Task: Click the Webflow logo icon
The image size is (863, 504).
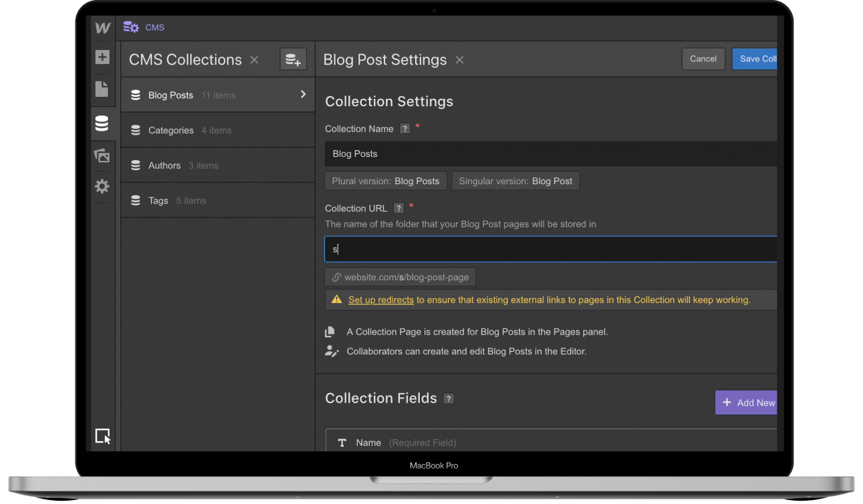Action: (102, 28)
